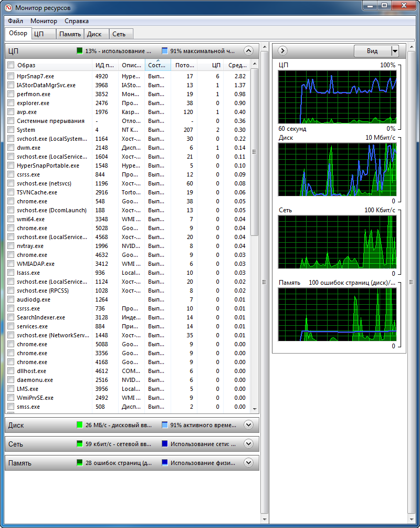Click the blue maximum frequency indicator square
This screenshot has height=528, width=420.
(165, 51)
